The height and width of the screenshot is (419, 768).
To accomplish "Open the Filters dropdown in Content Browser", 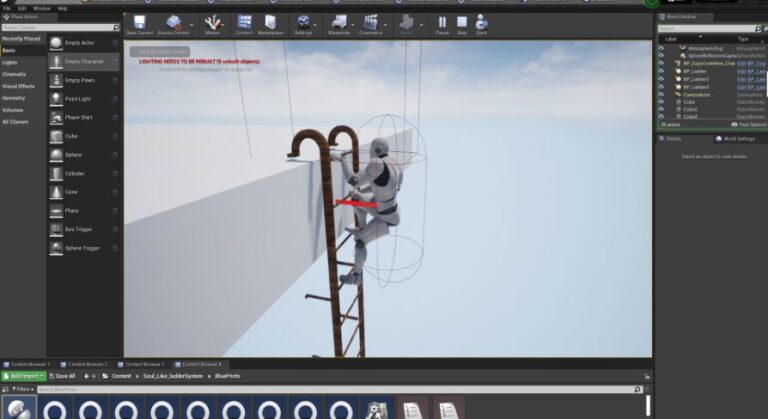I will tap(23, 389).
